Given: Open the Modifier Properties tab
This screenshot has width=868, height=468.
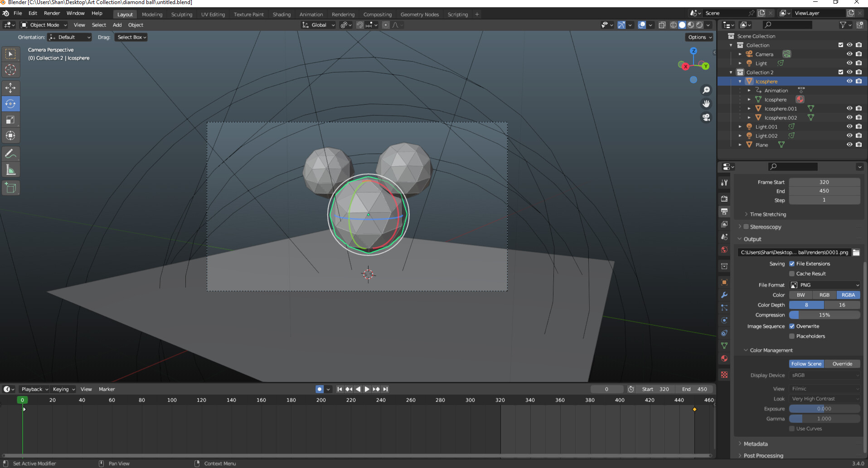Looking at the screenshot, I should coord(724,295).
